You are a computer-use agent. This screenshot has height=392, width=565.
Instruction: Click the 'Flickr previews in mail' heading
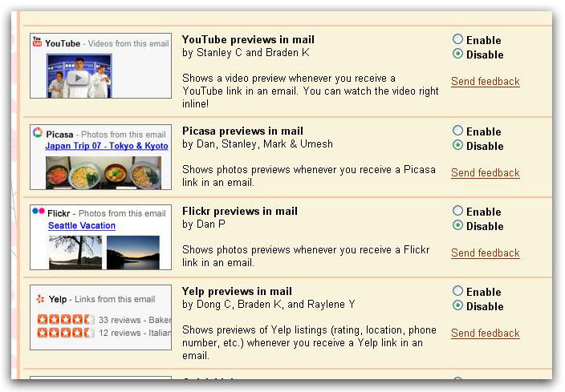(240, 212)
